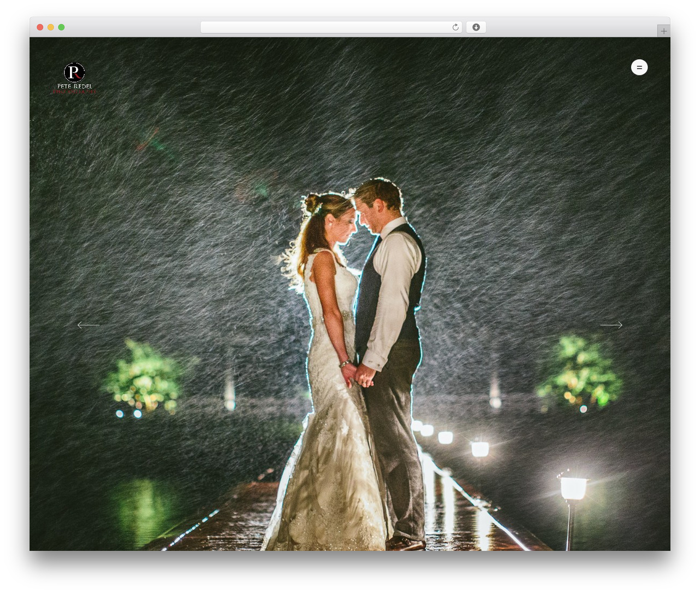
Task: Open the round hamburger menu button
Action: click(639, 67)
